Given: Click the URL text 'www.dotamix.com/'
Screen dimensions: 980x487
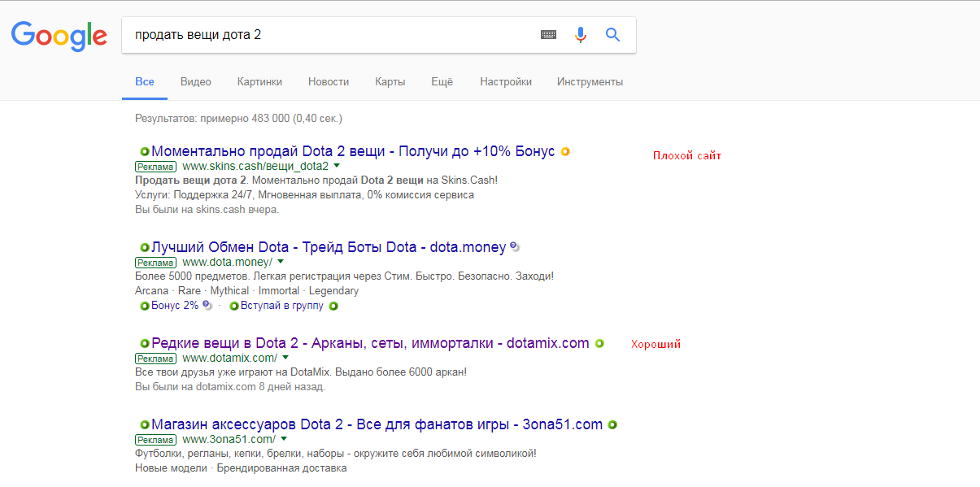Looking at the screenshot, I should point(229,358).
